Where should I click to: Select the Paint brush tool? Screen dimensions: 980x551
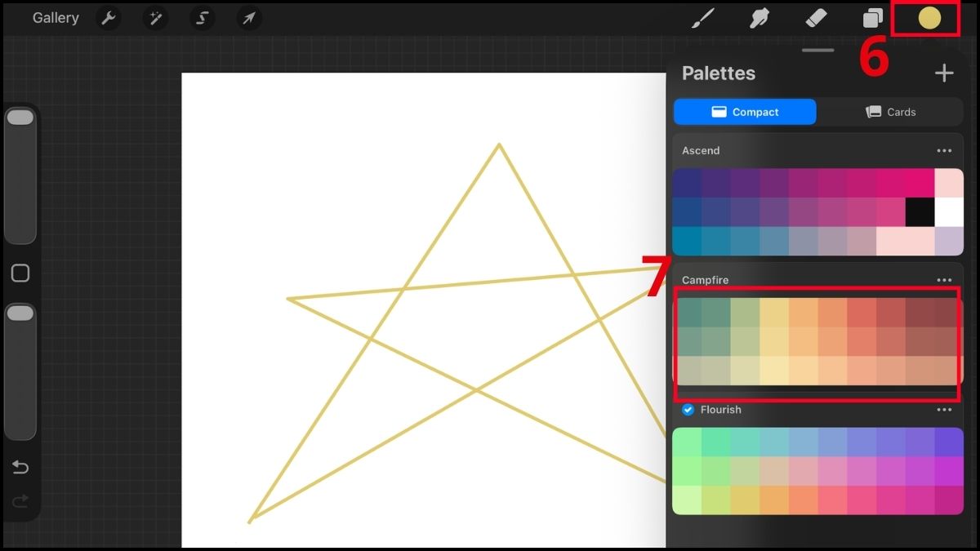pyautogui.click(x=702, y=18)
